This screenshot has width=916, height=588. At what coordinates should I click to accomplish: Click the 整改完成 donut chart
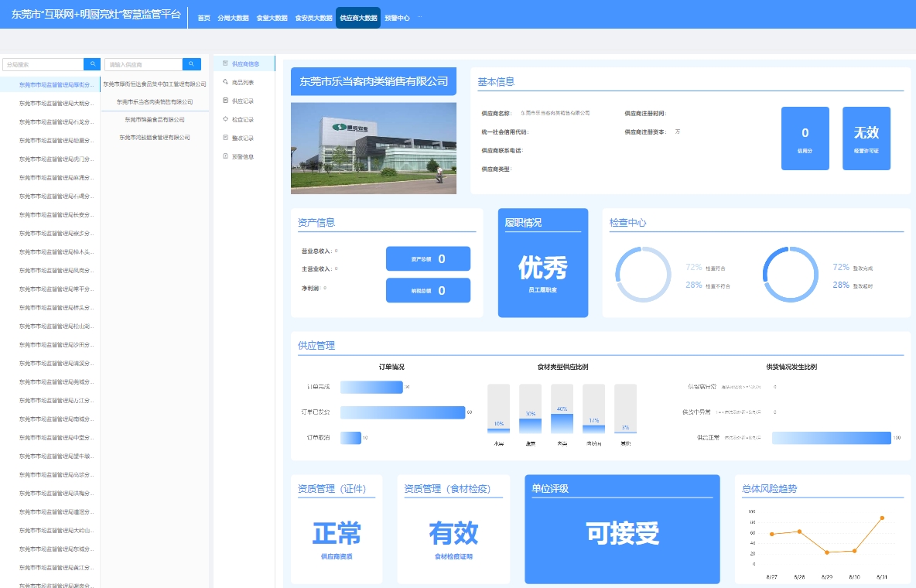click(791, 274)
